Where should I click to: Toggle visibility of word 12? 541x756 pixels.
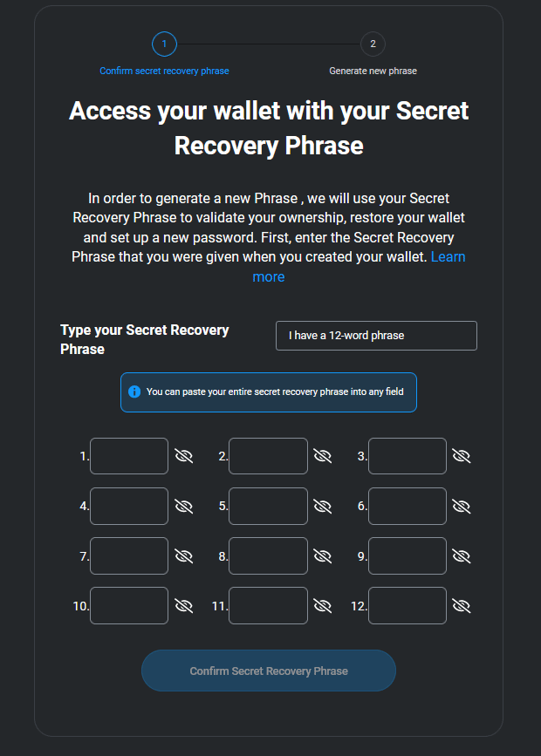[462, 605]
